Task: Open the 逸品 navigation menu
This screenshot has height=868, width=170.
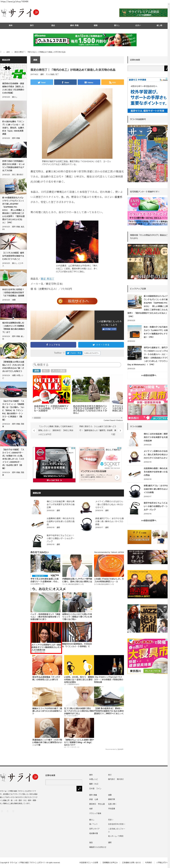Action: (x=53, y=25)
